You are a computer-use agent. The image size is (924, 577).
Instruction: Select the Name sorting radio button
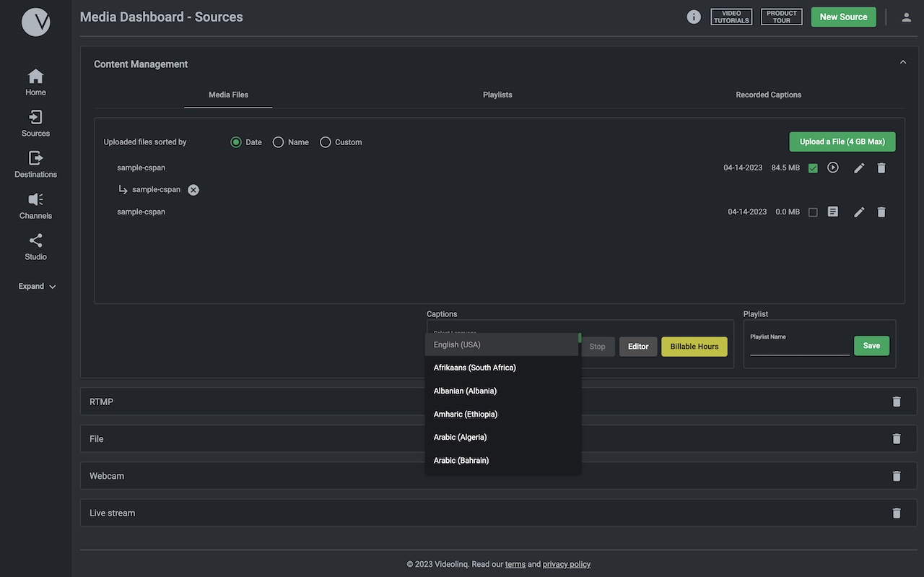tap(279, 142)
